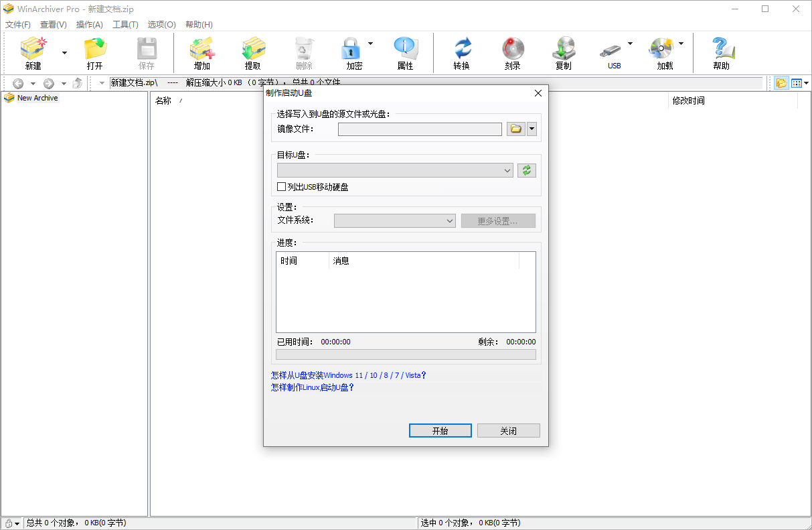
Task: Click the 帮助 question mark icon
Action: pos(722,52)
